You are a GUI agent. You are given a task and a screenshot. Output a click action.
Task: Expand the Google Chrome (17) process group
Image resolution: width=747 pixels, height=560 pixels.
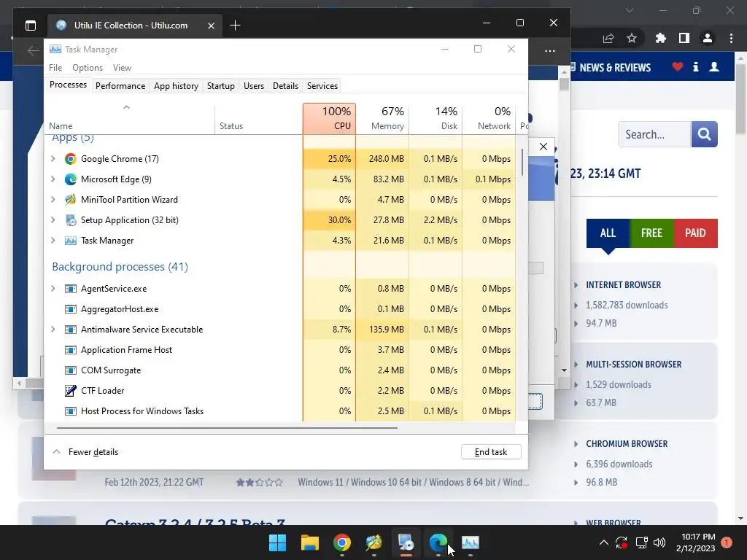tap(53, 159)
